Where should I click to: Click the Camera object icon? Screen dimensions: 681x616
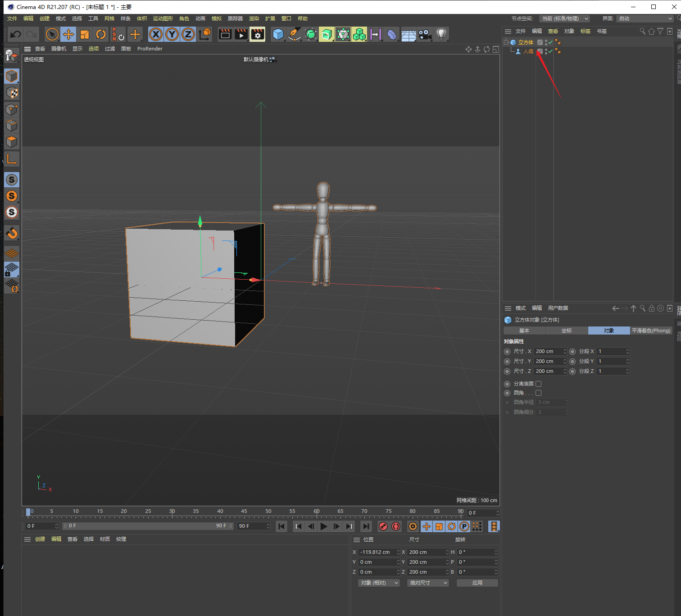pyautogui.click(x=424, y=34)
